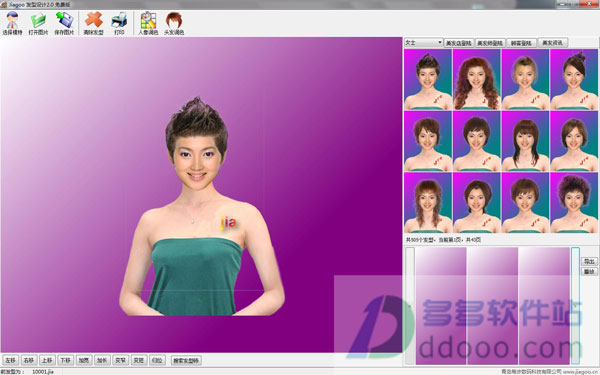Click the 导出 export button beside the strip
Screen dimensions: 600x375
coord(589,261)
